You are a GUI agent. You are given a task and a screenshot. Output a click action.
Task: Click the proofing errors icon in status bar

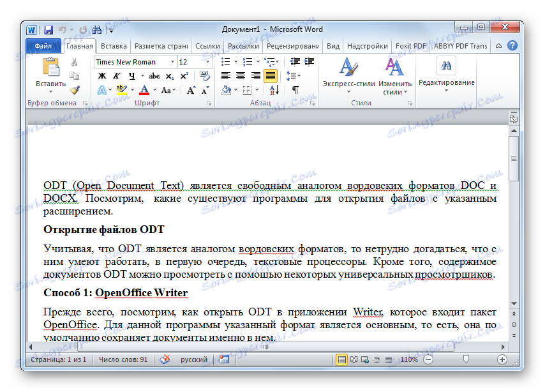(x=165, y=359)
